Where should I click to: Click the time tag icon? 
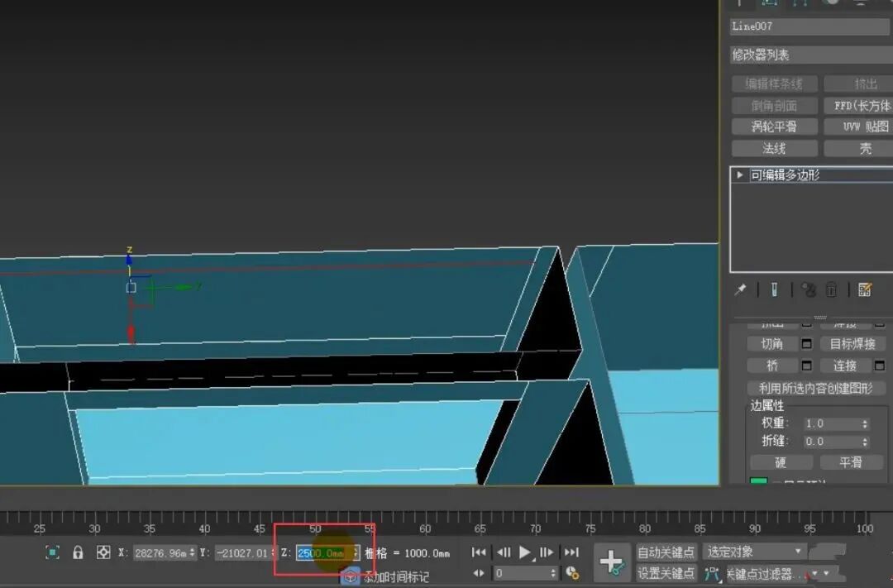pyautogui.click(x=350, y=576)
